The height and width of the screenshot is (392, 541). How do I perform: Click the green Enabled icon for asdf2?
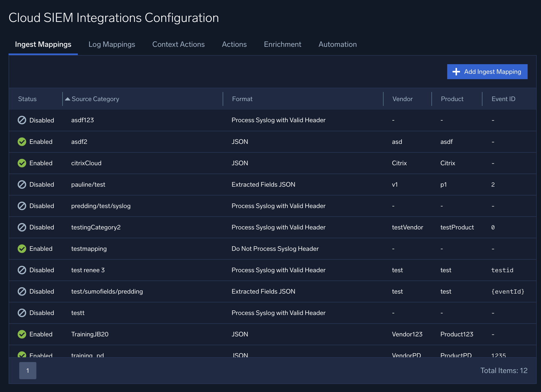point(22,142)
